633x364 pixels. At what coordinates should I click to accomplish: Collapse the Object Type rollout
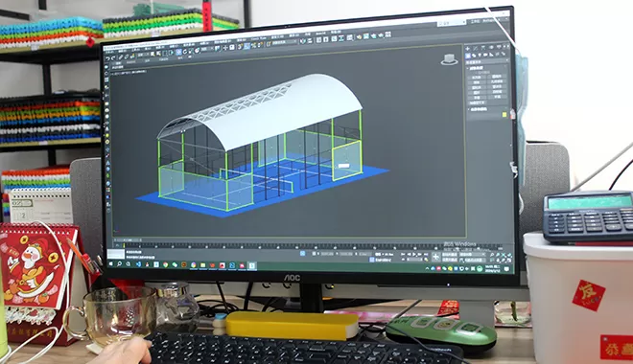(x=477, y=68)
